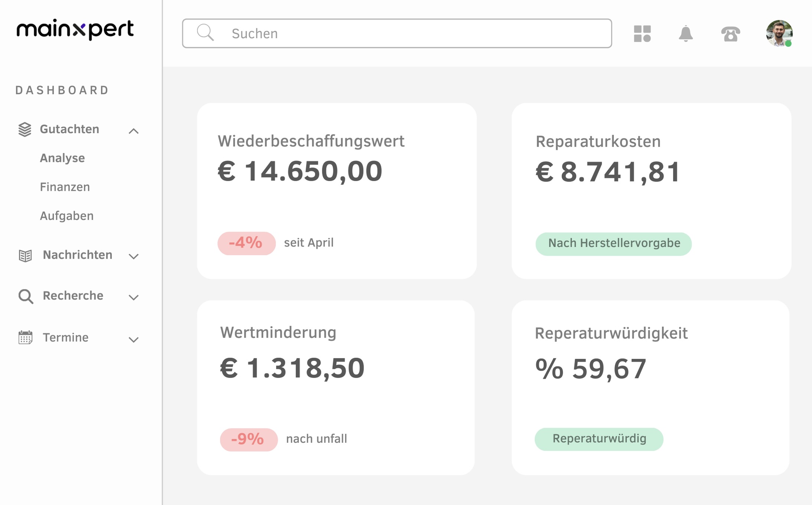Viewport: 812px width, 505px height.
Task: Open the user profile avatar
Action: coord(779,33)
